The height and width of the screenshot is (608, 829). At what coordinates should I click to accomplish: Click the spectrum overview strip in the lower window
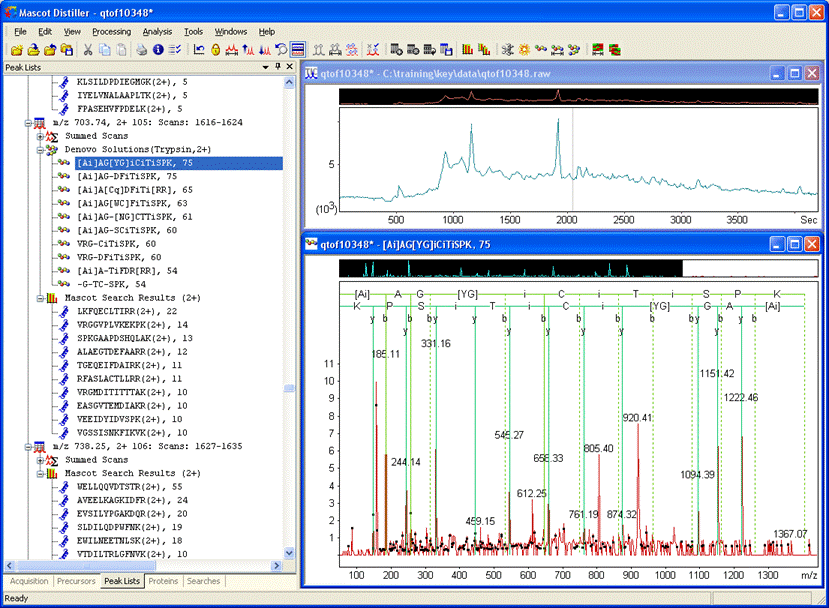point(578,269)
